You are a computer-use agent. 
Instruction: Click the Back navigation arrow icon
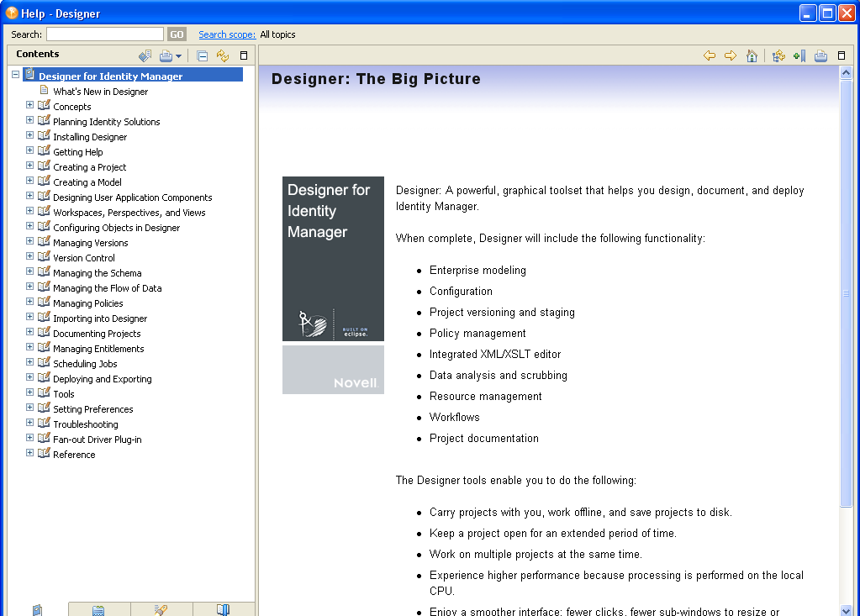(710, 55)
